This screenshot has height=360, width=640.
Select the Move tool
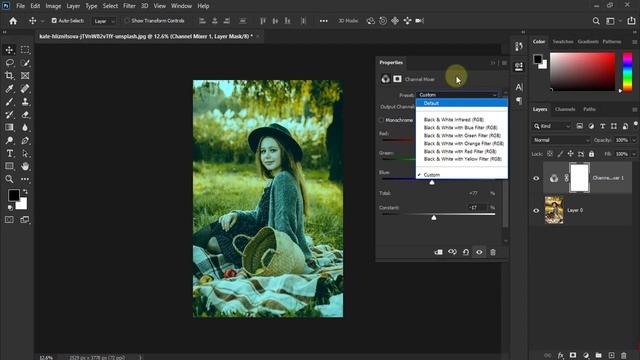[9, 50]
